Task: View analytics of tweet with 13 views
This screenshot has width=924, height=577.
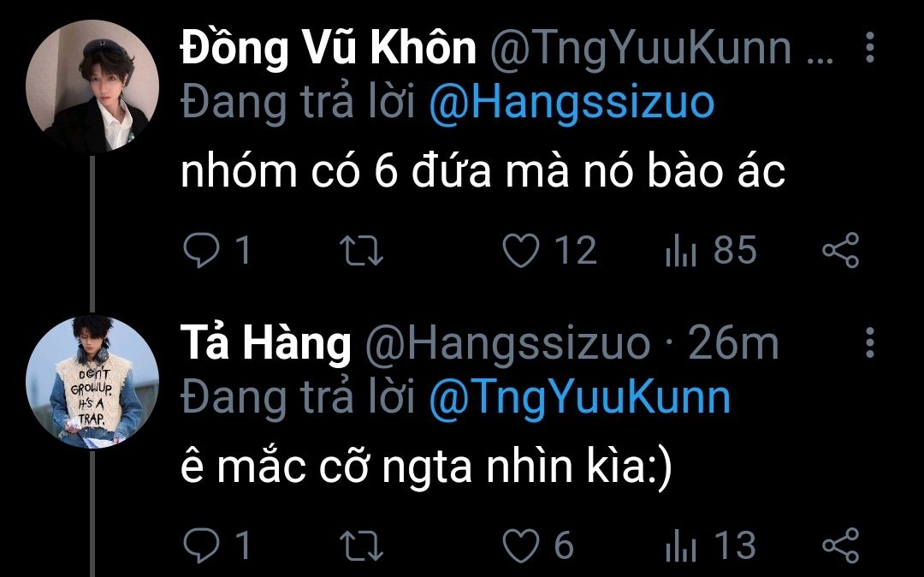Action: tap(680, 545)
